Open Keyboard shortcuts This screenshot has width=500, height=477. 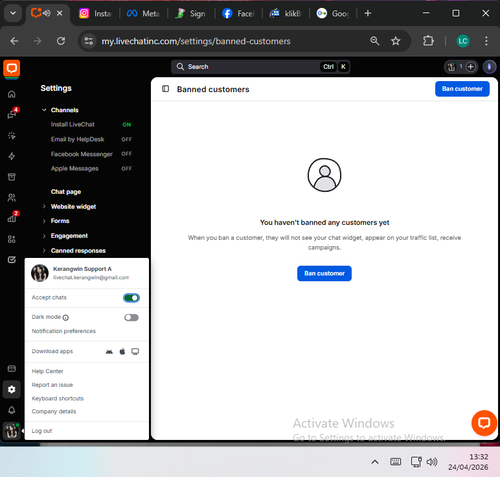point(58,399)
